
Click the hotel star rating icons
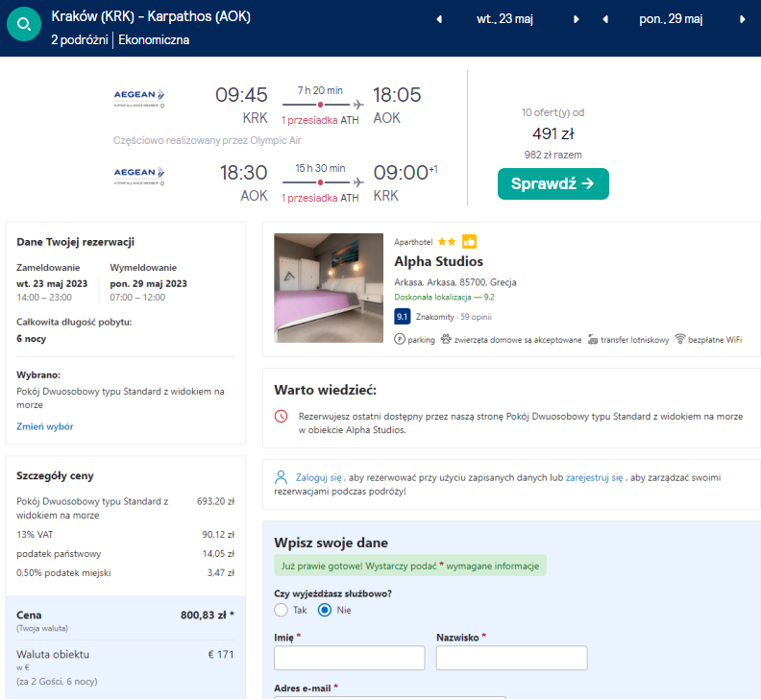point(447,242)
